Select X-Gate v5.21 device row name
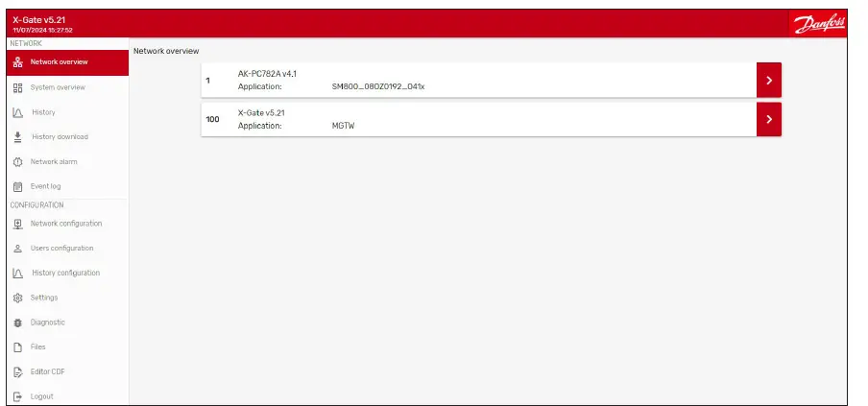 [261, 113]
